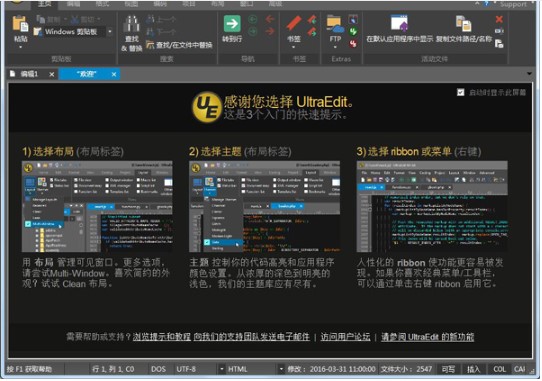Click the red circular icon in Extras
This screenshot has width=542, height=381.
[x=353, y=44]
